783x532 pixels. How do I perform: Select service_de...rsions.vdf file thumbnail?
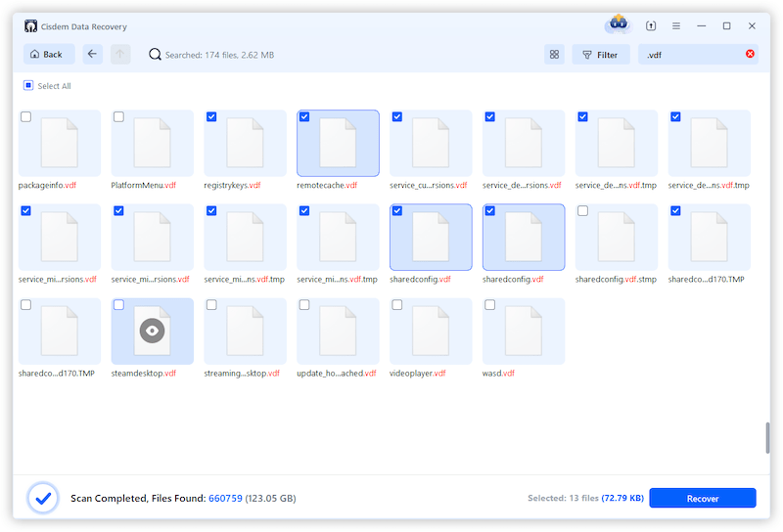tap(524, 143)
